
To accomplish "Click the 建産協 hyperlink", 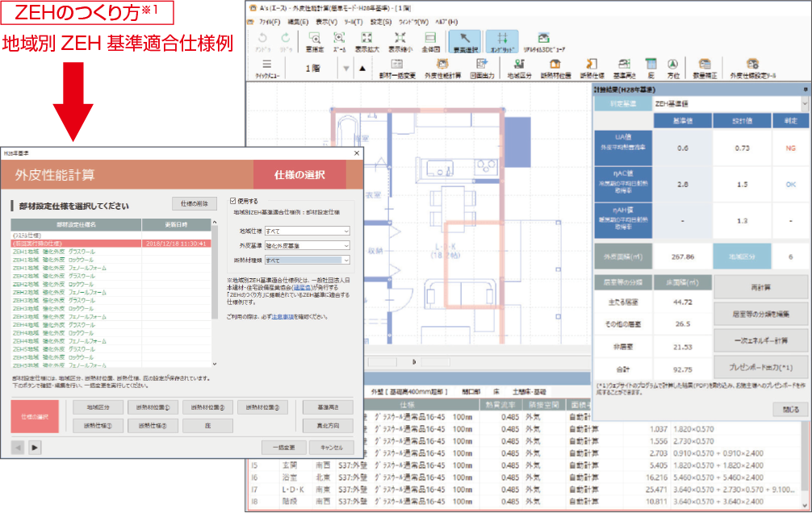I will click(301, 287).
